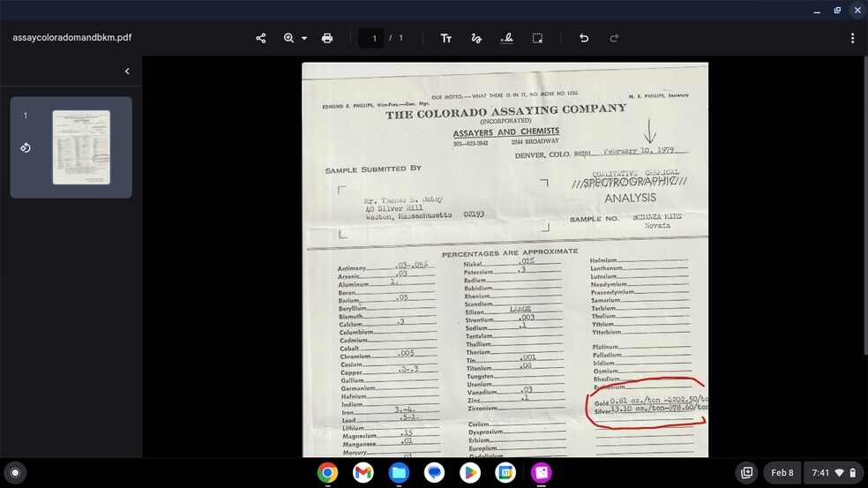Collapse the thumbnail sidebar
Image resolution: width=868 pixels, height=488 pixels.
[127, 71]
